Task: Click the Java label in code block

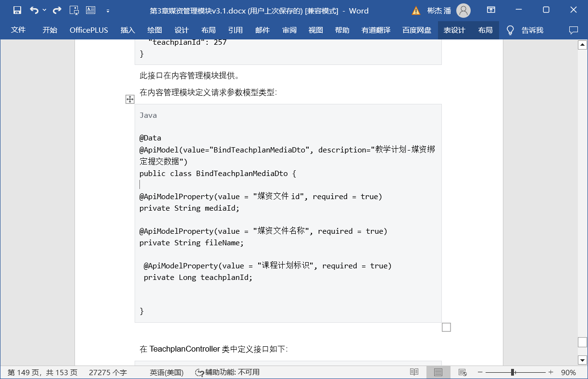Action: [148, 115]
